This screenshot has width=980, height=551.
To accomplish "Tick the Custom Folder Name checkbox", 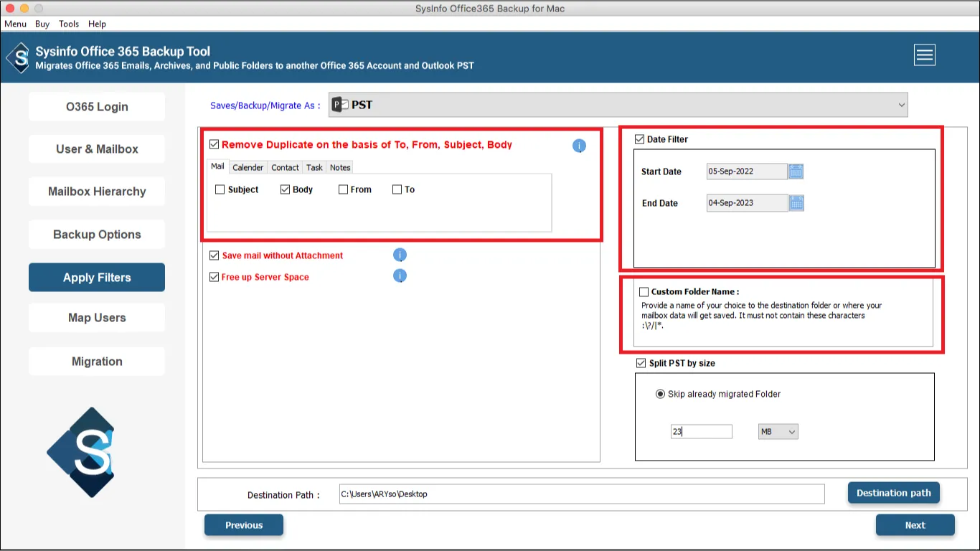I will coord(644,292).
